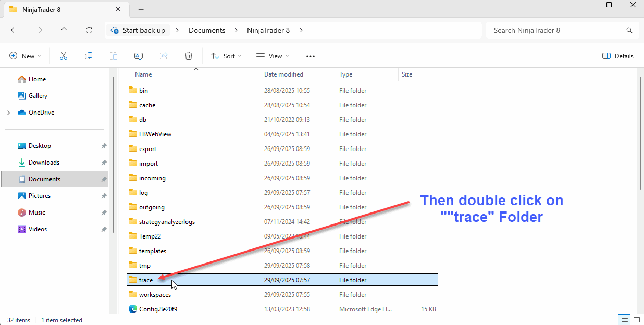The width and height of the screenshot is (644, 325).
Task: Add a new tab with plus button
Action: pyautogui.click(x=141, y=9)
